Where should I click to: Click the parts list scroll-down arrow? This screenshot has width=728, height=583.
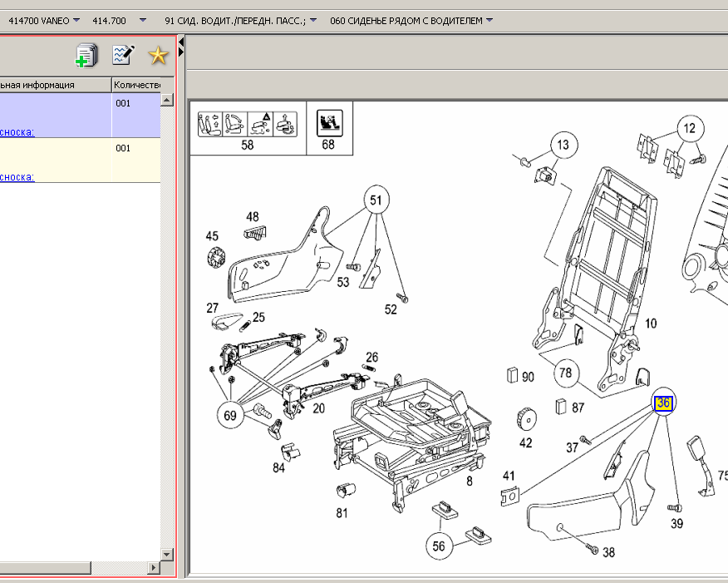pos(166,554)
